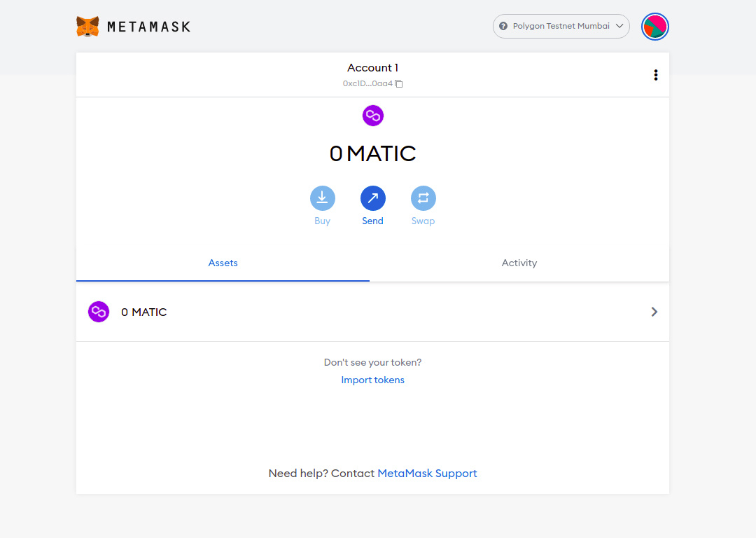
Task: Click the METAMASK wordmark text
Action: pos(149,27)
